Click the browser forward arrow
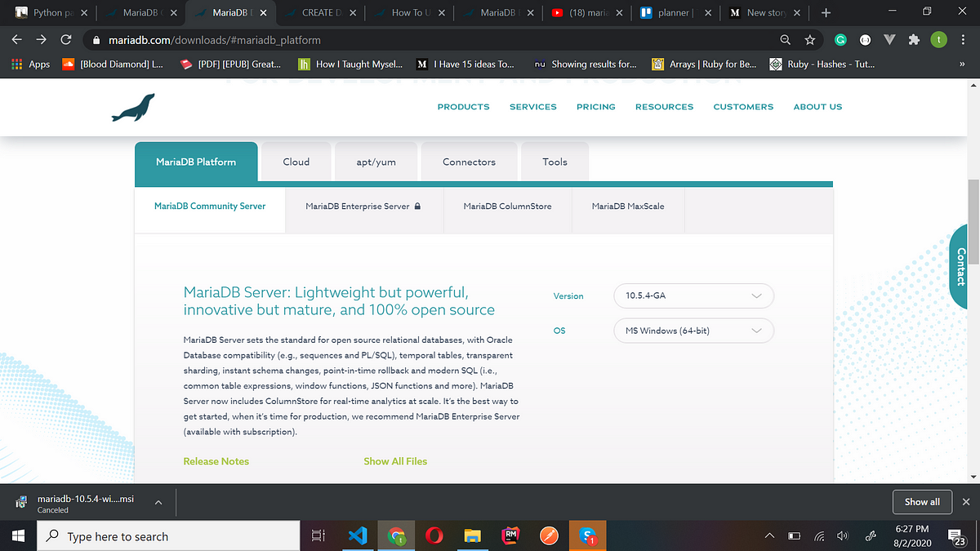The height and width of the screenshot is (551, 980). pos(42,39)
